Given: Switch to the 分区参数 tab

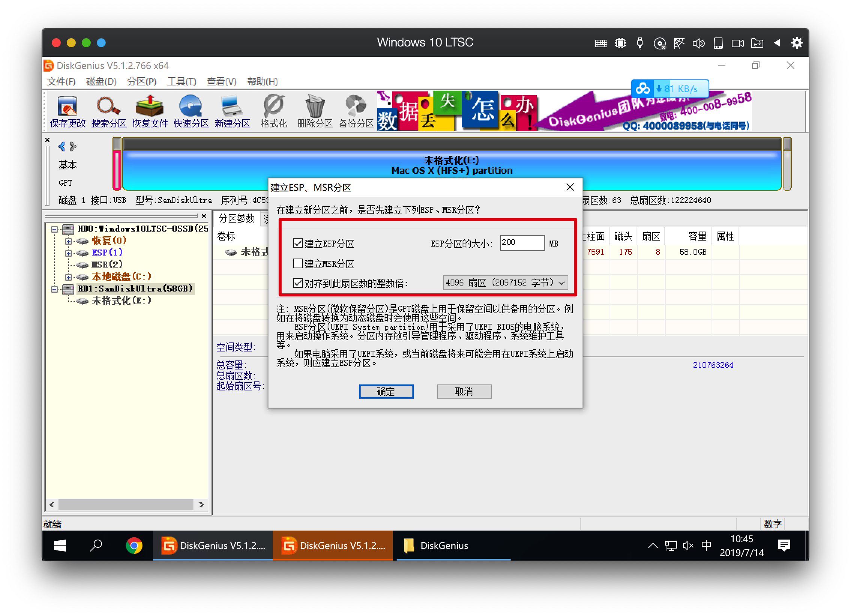Looking at the screenshot, I should click(237, 218).
